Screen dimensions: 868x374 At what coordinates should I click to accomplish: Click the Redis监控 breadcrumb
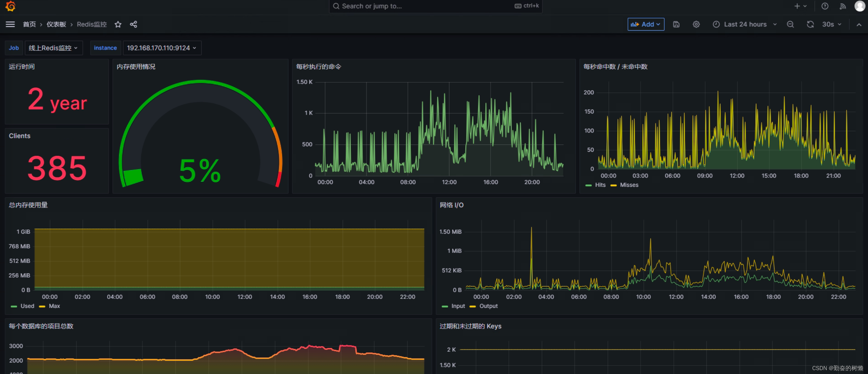pyautogui.click(x=92, y=24)
